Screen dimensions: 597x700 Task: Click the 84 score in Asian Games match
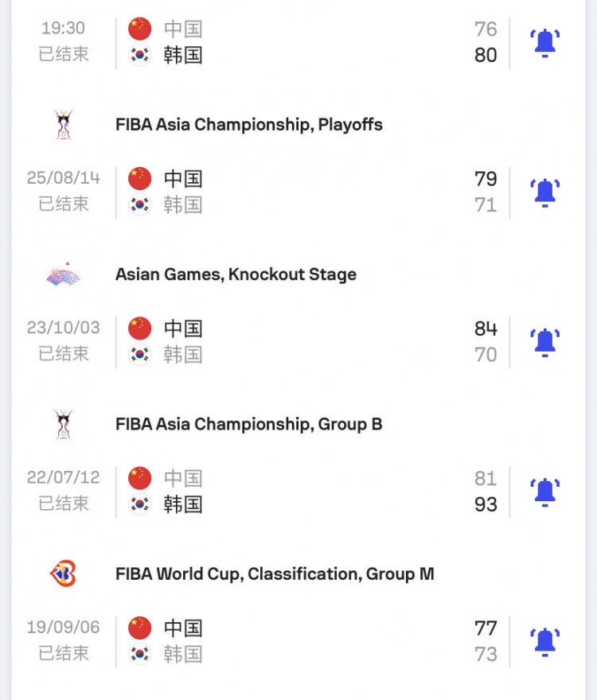coord(486,329)
